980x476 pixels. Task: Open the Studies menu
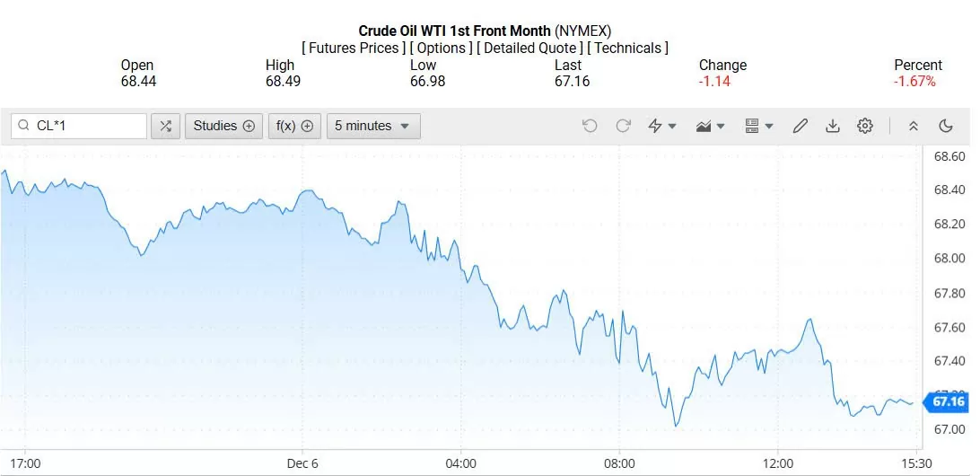pos(223,126)
